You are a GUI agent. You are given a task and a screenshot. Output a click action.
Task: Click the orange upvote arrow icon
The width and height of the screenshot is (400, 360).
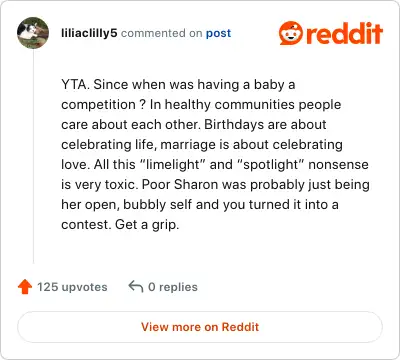tap(25, 287)
